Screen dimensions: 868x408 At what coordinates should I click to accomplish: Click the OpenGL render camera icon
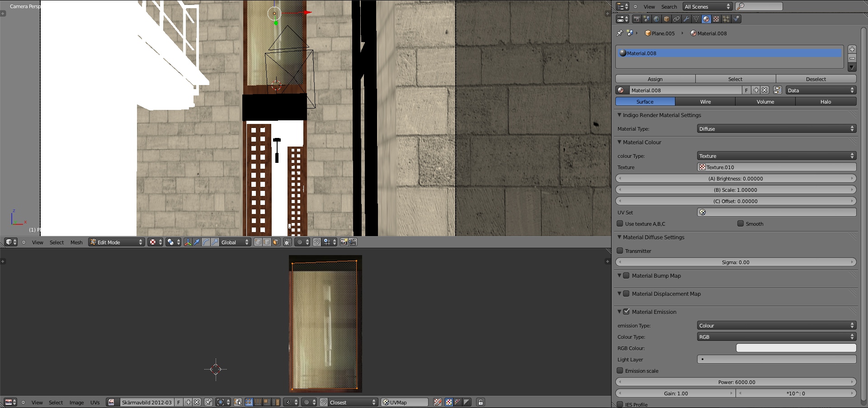(x=344, y=242)
